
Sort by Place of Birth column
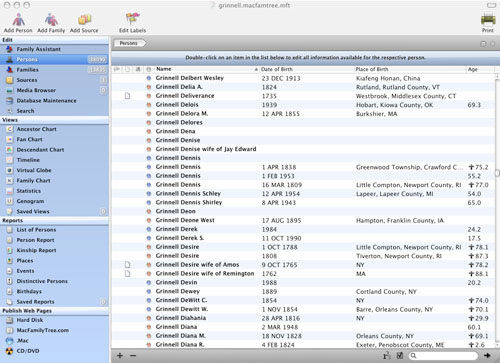coord(410,69)
